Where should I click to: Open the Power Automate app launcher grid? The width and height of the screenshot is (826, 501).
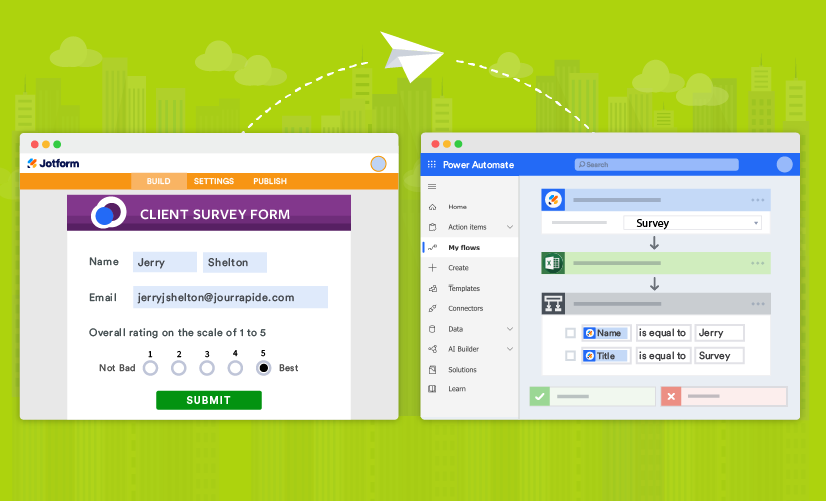(431, 164)
